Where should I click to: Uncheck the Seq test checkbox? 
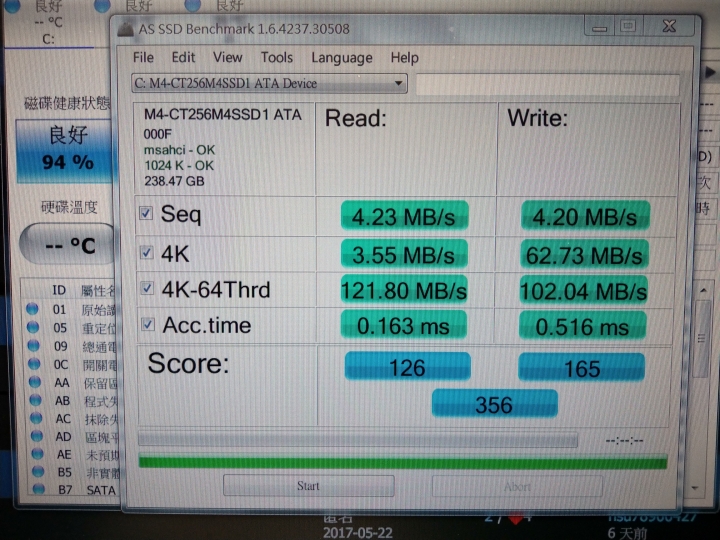point(146,213)
